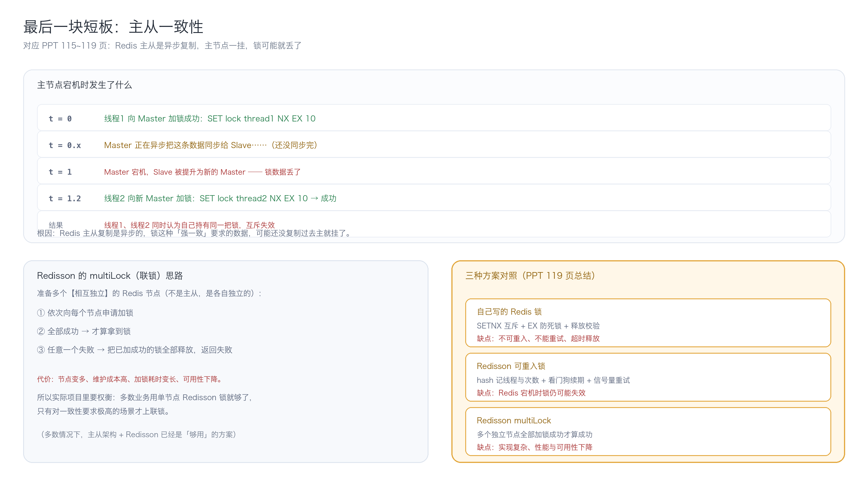Select the t = 1 timeline label
The height and width of the screenshot is (480, 868).
coord(60,172)
